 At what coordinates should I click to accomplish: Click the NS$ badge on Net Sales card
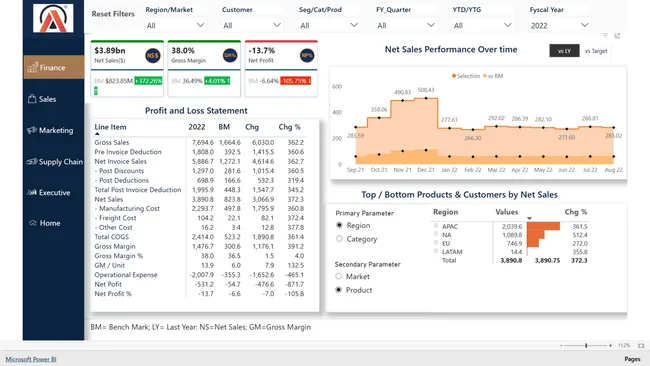153,56
